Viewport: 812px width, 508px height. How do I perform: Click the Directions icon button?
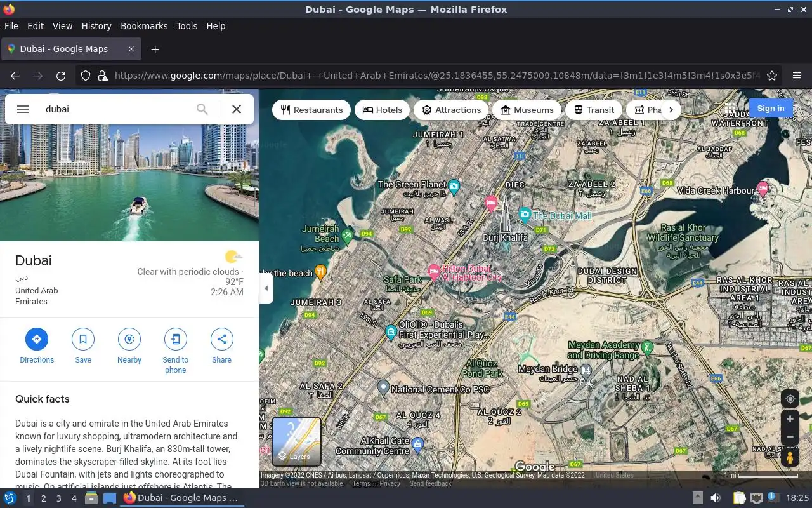(37, 339)
